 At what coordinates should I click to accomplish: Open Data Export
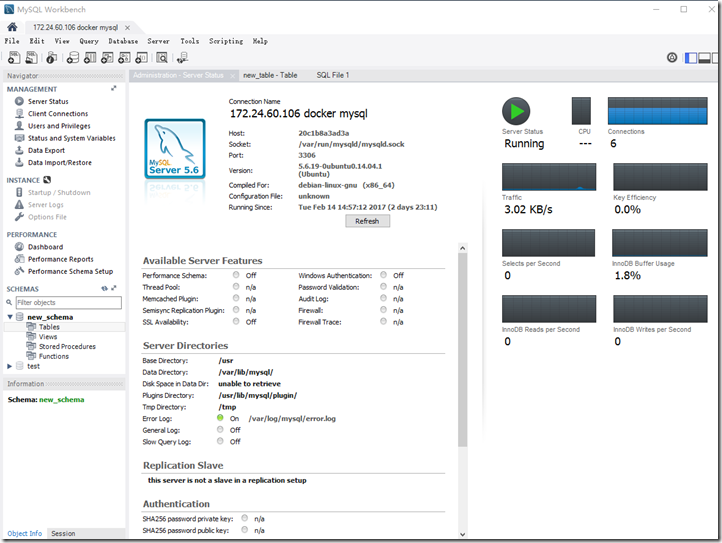click(46, 150)
